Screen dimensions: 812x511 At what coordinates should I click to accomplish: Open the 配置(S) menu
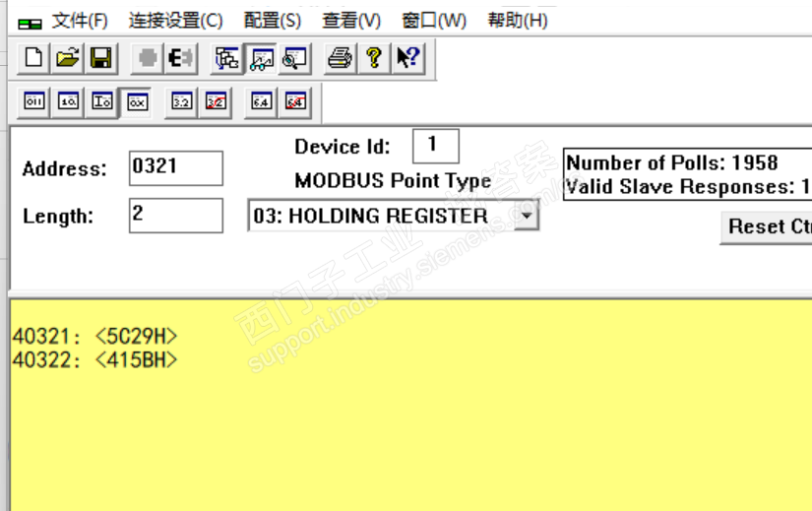click(273, 21)
